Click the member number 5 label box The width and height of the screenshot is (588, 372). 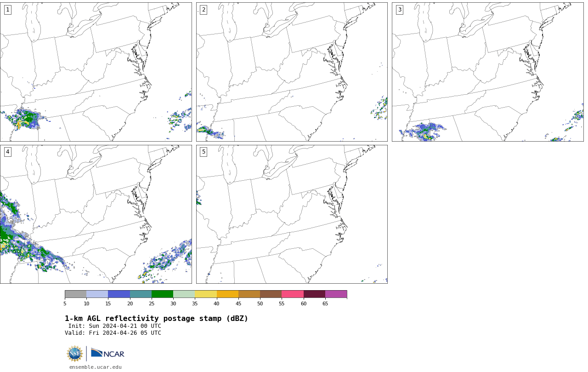[204, 152]
